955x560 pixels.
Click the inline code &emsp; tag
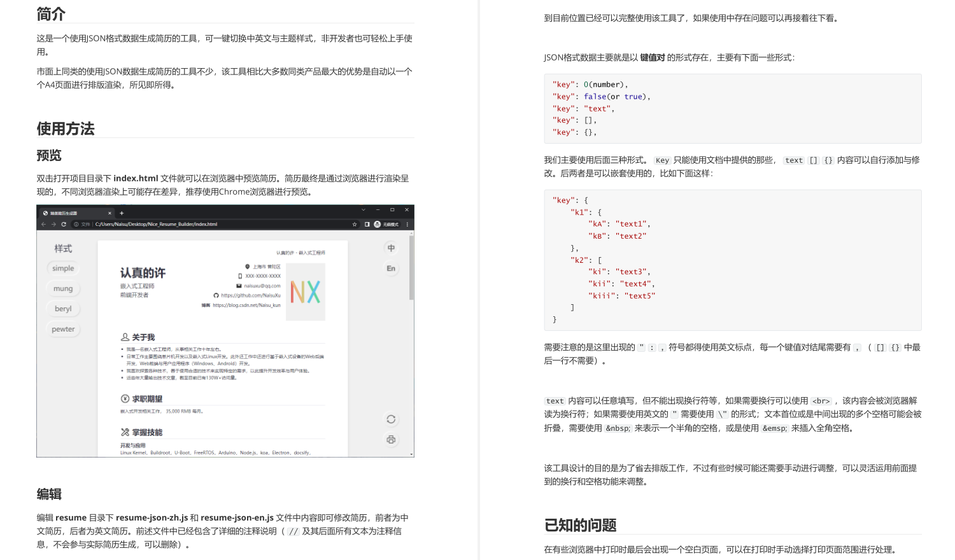click(775, 428)
